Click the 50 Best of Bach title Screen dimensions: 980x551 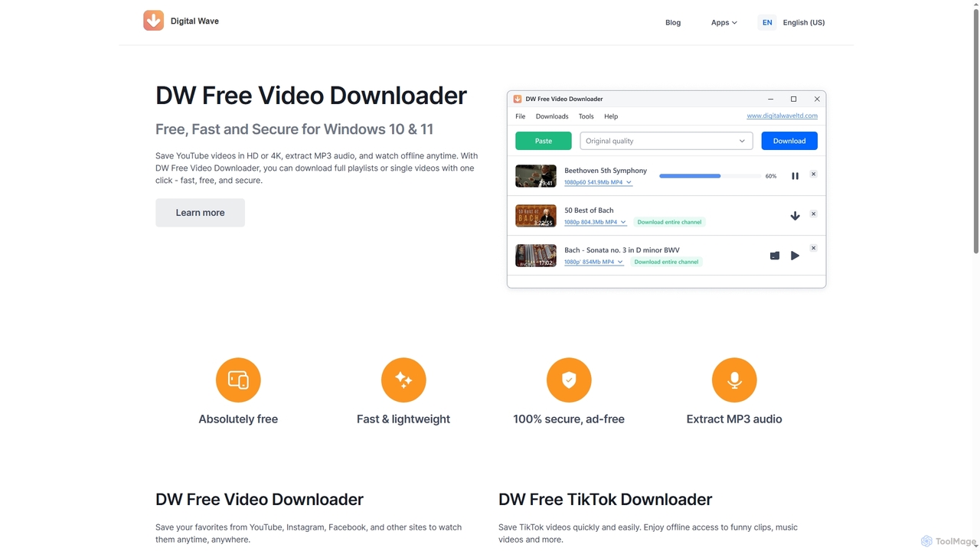tap(589, 210)
